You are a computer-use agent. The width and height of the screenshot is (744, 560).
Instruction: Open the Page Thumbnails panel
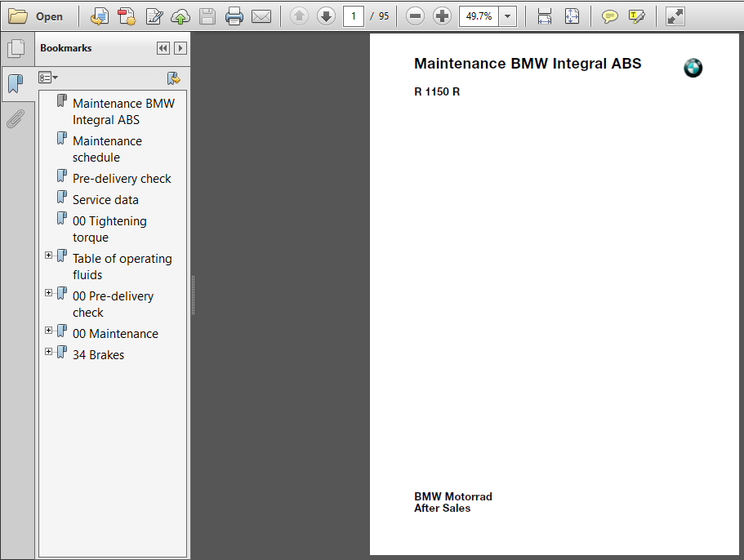pos(16,48)
